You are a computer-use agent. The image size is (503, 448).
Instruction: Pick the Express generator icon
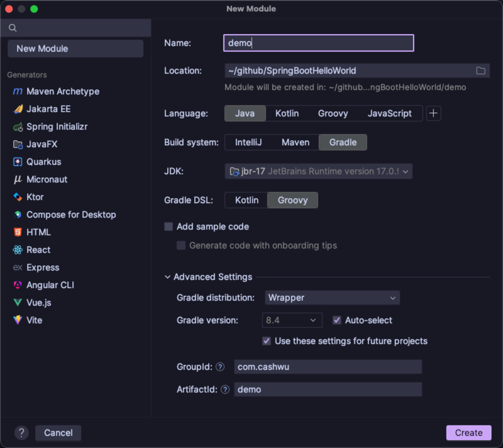(18, 267)
